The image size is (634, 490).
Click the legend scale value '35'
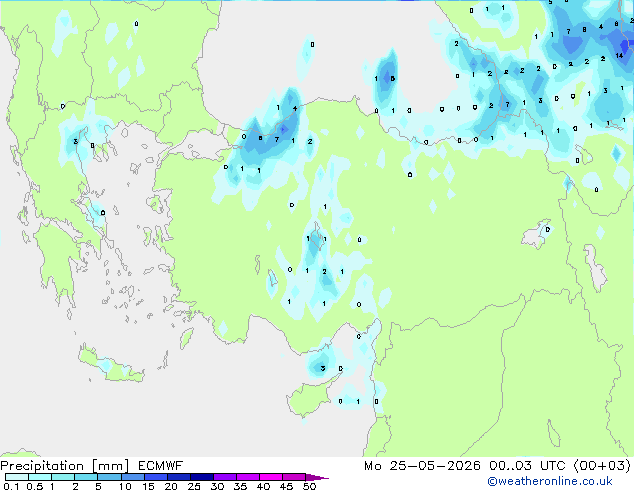(x=240, y=486)
